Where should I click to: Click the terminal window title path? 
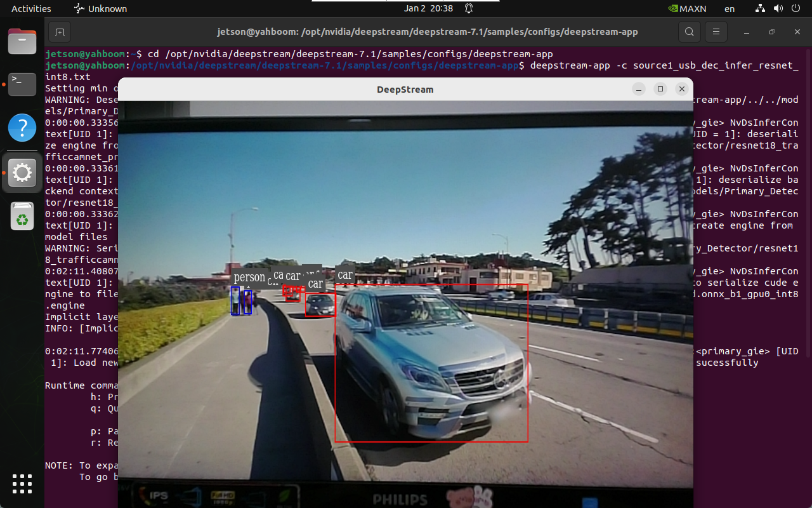[428, 32]
